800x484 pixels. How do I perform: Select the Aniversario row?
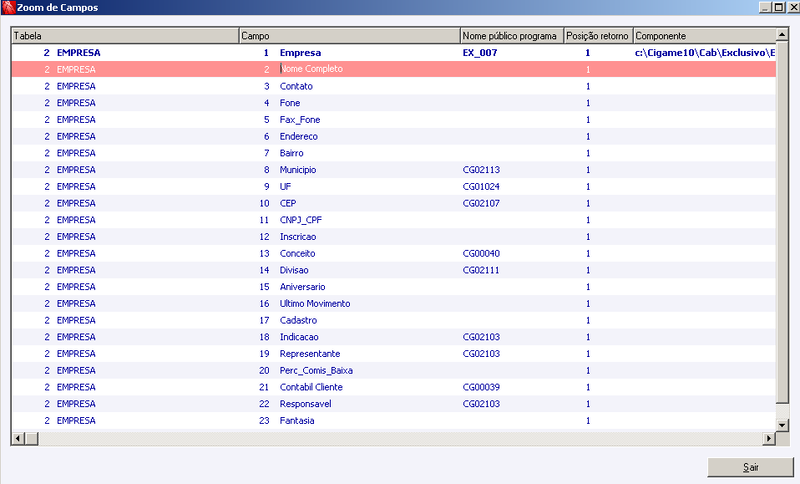click(393, 287)
